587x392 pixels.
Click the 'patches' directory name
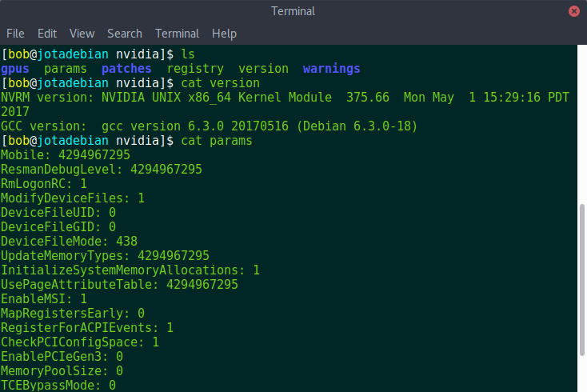pyautogui.click(x=126, y=69)
